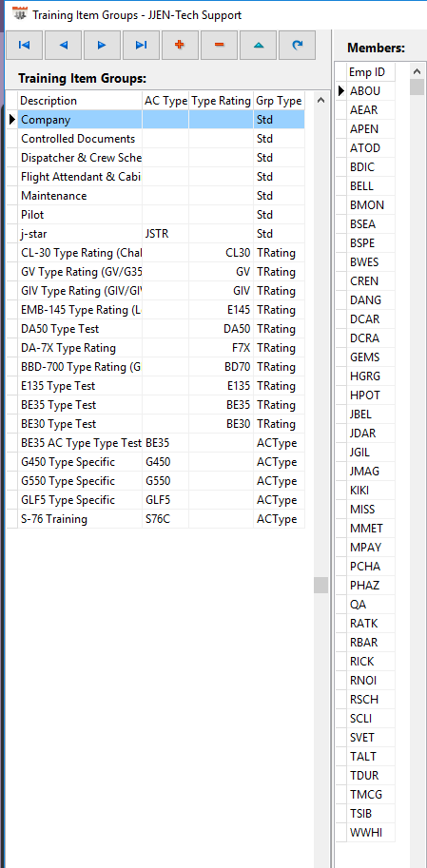Go to first record navigation button
Viewport: 427px width, 868px height.
point(25,46)
